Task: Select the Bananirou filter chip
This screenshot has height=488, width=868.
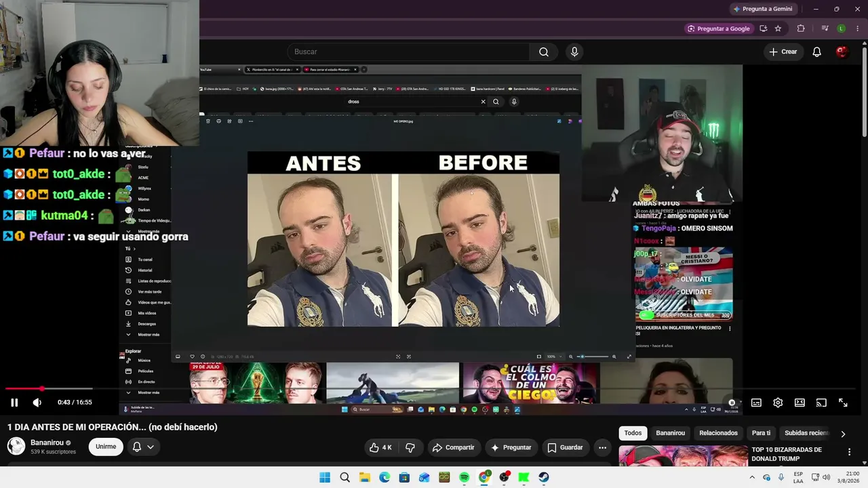Action: 671,433
